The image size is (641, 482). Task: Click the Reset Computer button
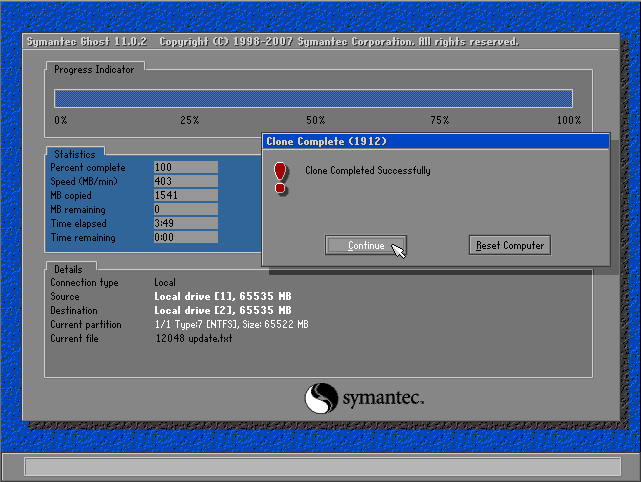[510, 245]
